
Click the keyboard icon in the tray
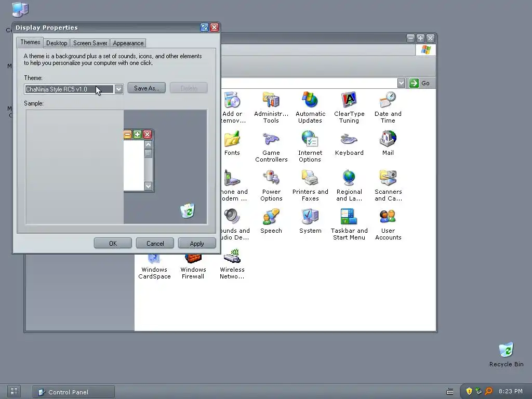(449, 392)
